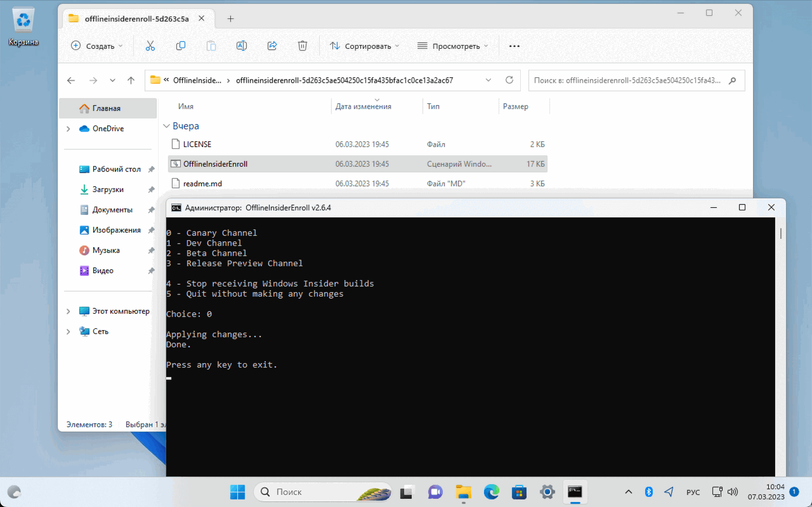812x507 pixels.
Task: Open the Recycle Bin desktop icon
Action: (x=23, y=27)
